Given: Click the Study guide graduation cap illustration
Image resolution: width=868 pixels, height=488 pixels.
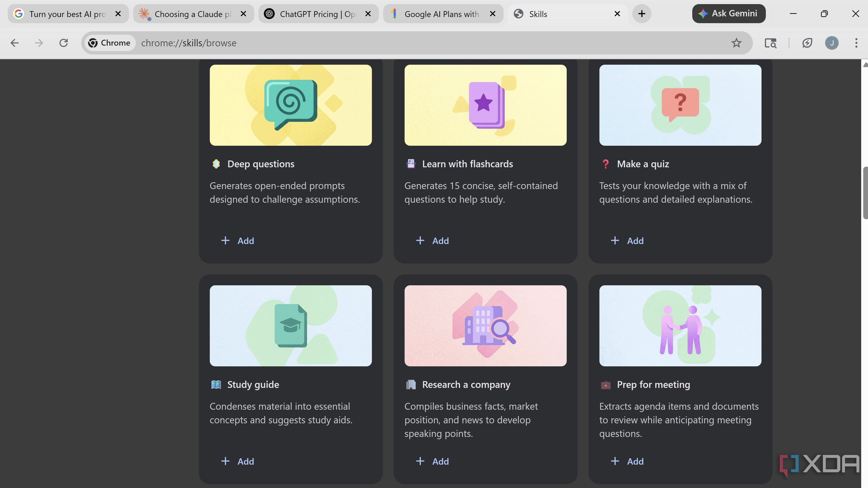Looking at the screenshot, I should point(291,326).
